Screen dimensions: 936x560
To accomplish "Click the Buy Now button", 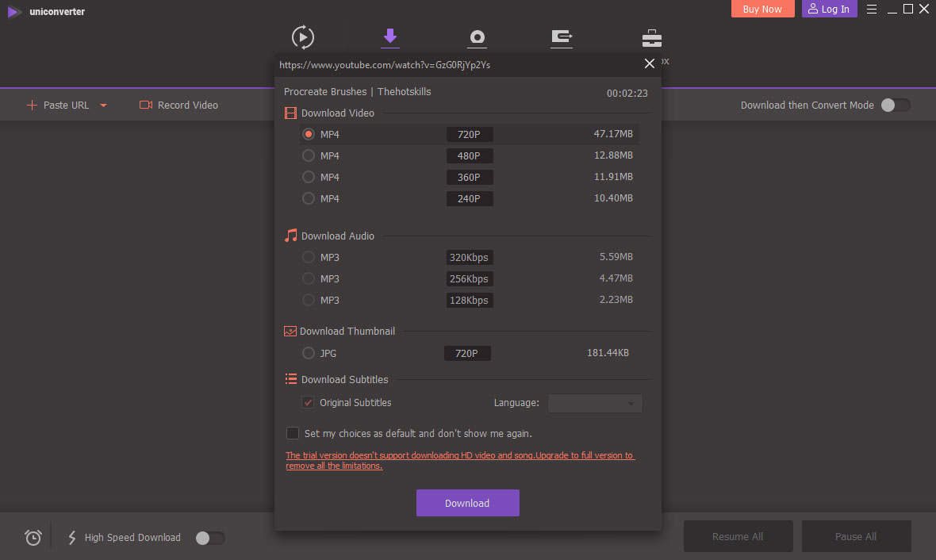I will (x=762, y=9).
